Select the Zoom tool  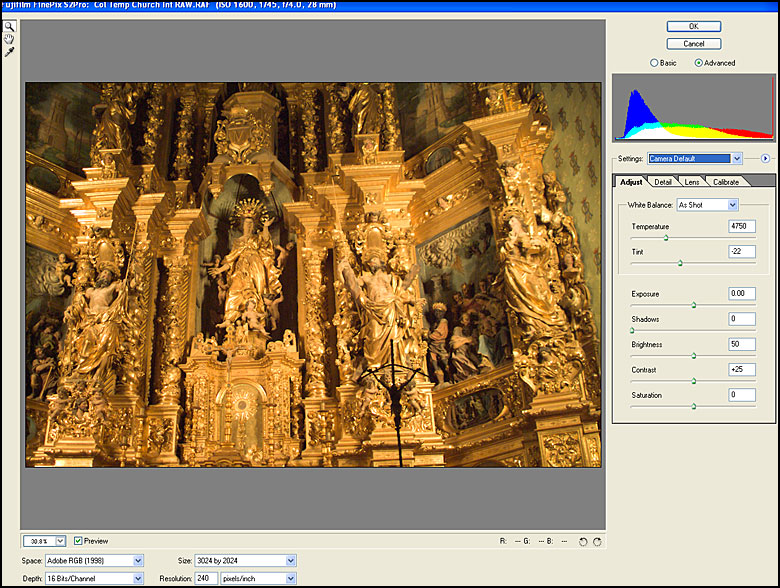click(9, 26)
